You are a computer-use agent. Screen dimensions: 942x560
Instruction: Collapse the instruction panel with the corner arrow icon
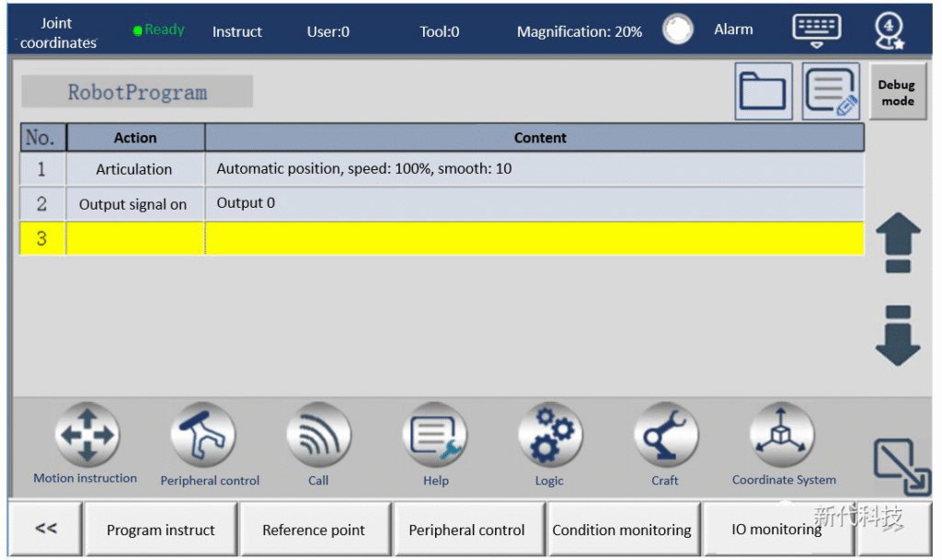901,466
